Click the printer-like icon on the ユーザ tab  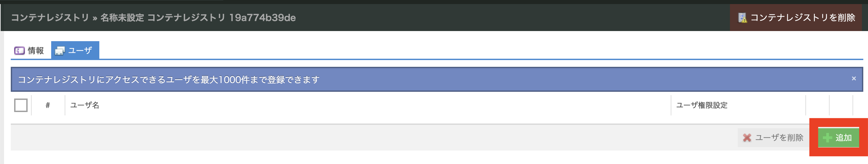[60, 51]
